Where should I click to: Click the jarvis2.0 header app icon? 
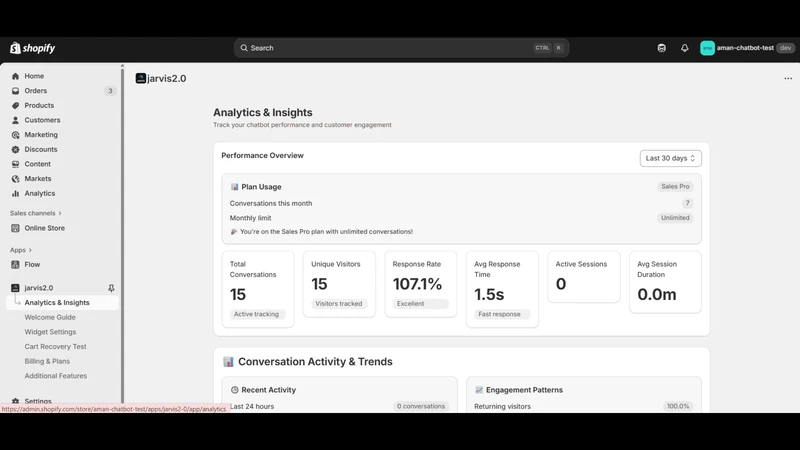(141, 78)
